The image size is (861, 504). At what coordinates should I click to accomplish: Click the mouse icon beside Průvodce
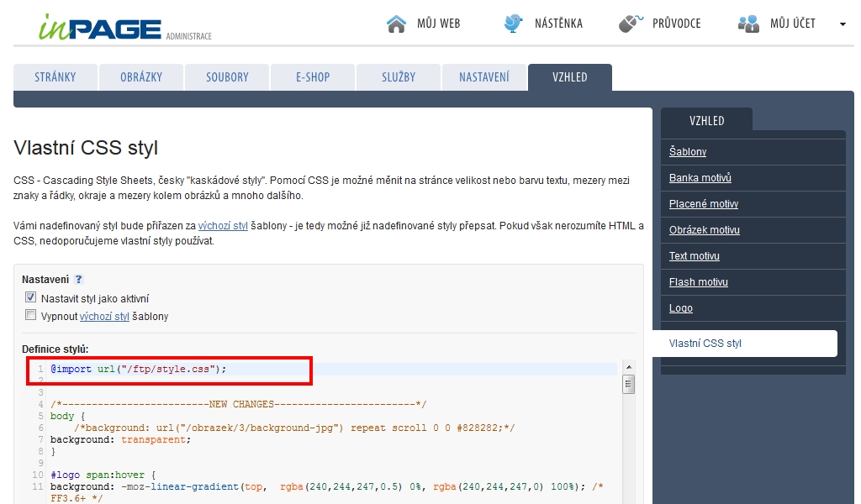(x=631, y=24)
